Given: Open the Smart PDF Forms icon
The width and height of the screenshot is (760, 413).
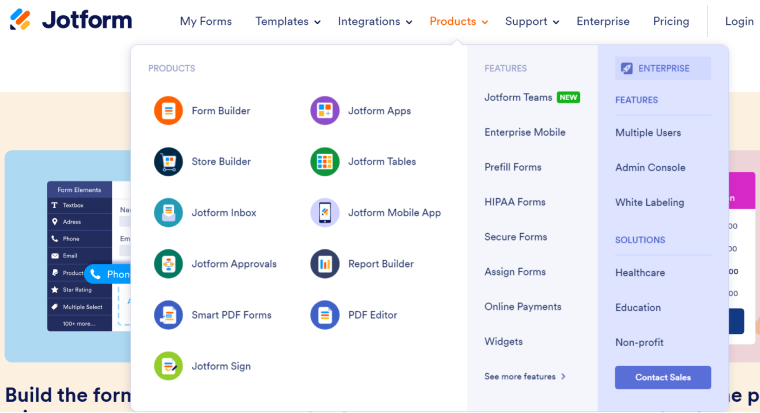Looking at the screenshot, I should (x=168, y=315).
